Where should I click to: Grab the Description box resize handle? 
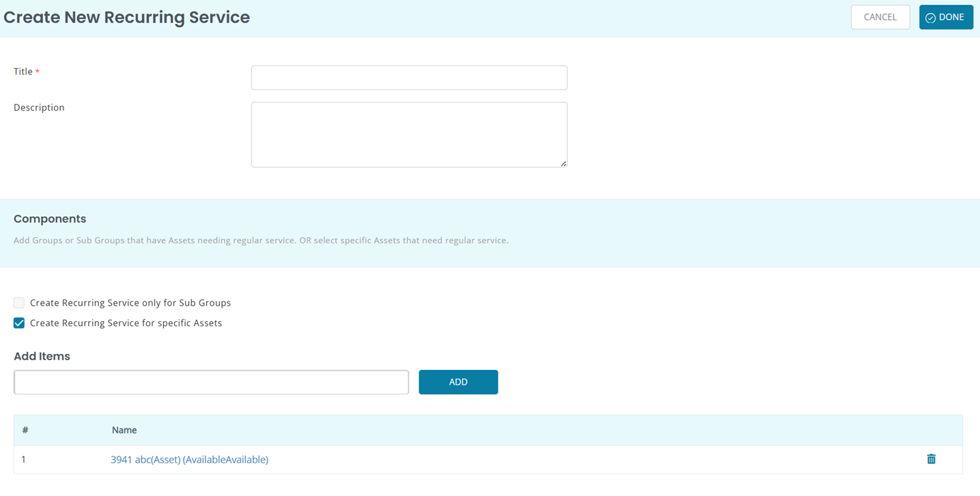click(x=563, y=163)
